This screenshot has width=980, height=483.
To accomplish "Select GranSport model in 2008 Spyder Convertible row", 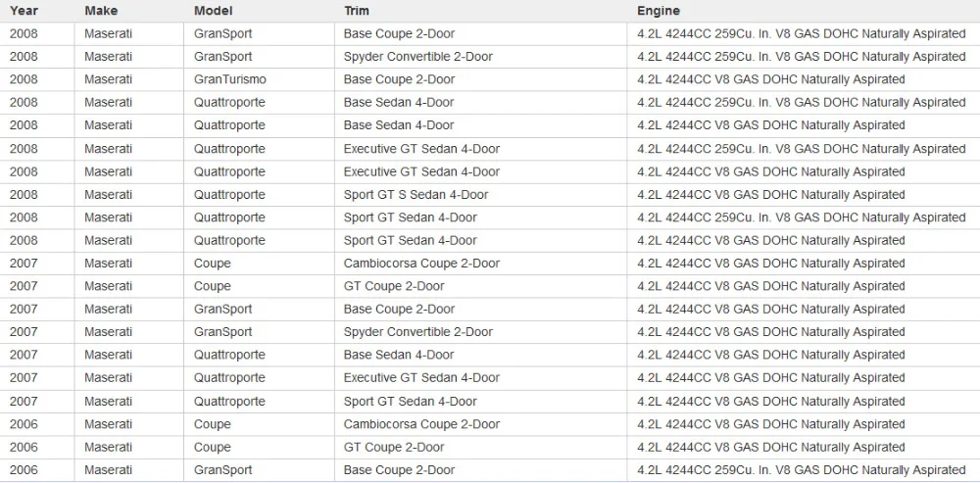I will coord(223,56).
